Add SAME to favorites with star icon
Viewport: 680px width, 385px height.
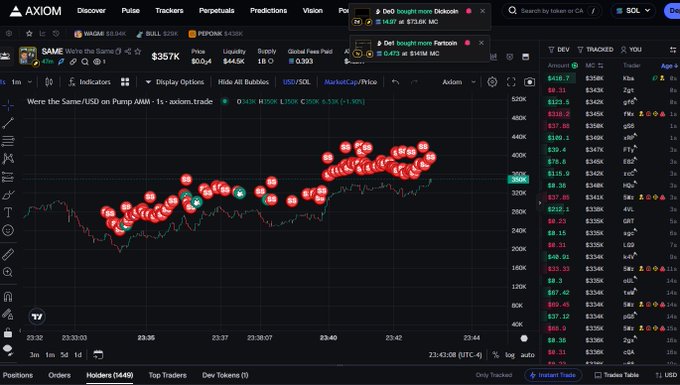(138, 51)
